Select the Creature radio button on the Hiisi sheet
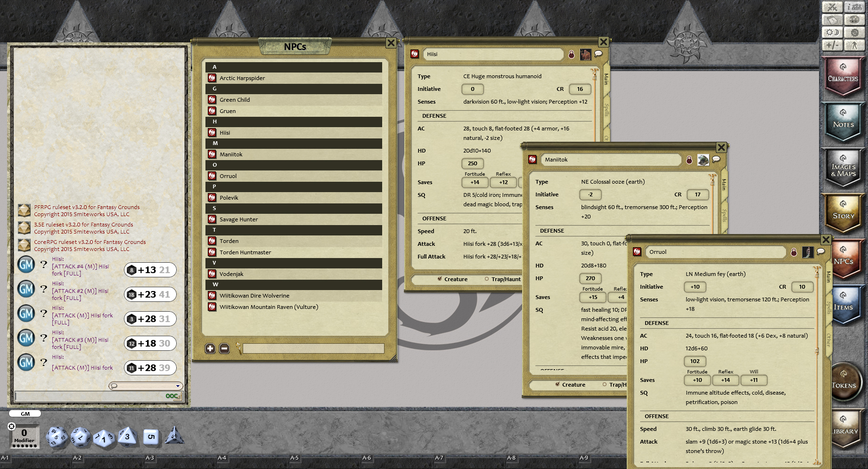 pyautogui.click(x=439, y=279)
